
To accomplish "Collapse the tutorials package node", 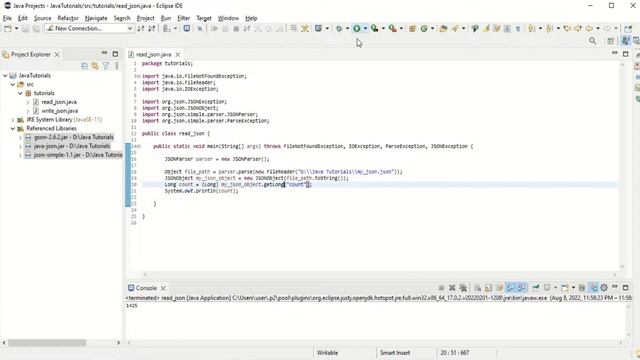I will pos(20,93).
